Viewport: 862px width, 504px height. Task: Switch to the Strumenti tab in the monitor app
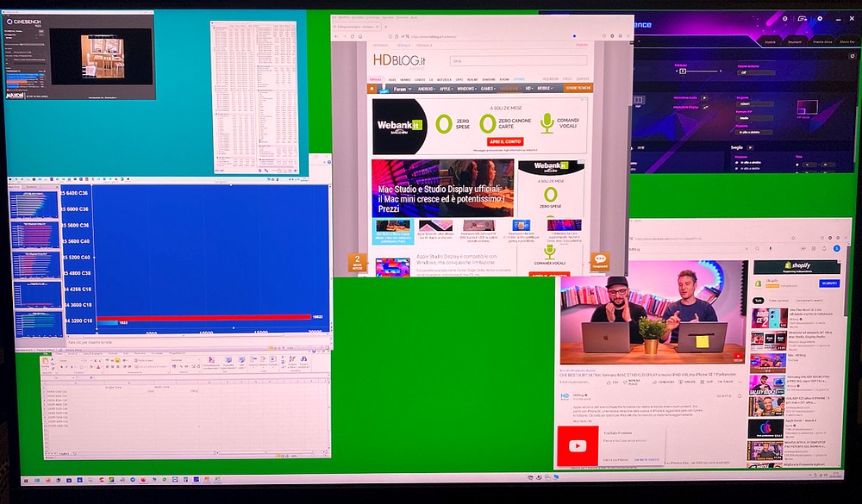pos(795,41)
